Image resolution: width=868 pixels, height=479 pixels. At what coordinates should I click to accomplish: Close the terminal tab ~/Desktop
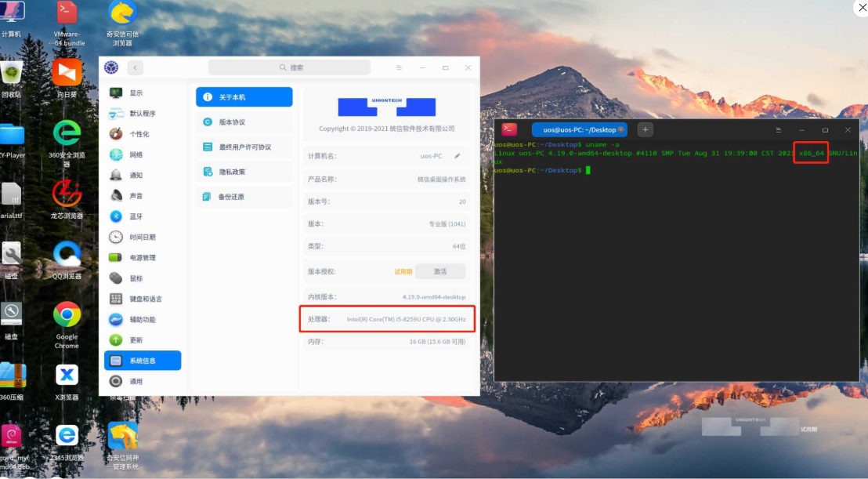[620, 129]
